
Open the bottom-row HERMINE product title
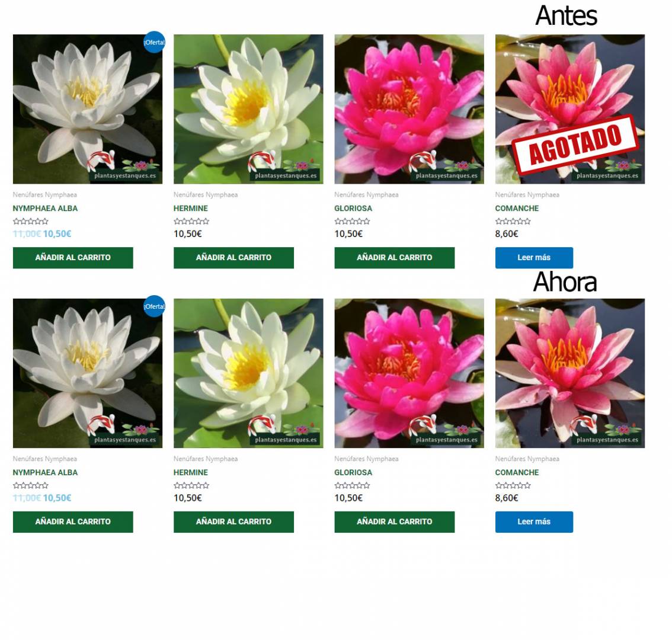pyautogui.click(x=191, y=472)
